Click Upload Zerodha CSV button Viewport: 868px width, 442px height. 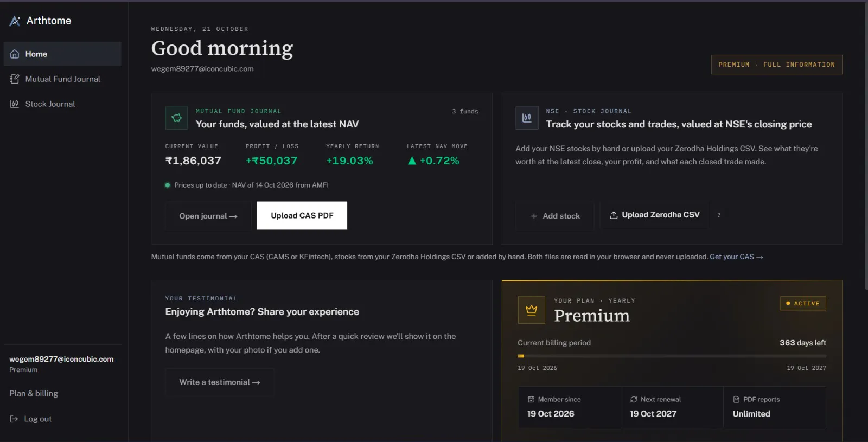[654, 215]
